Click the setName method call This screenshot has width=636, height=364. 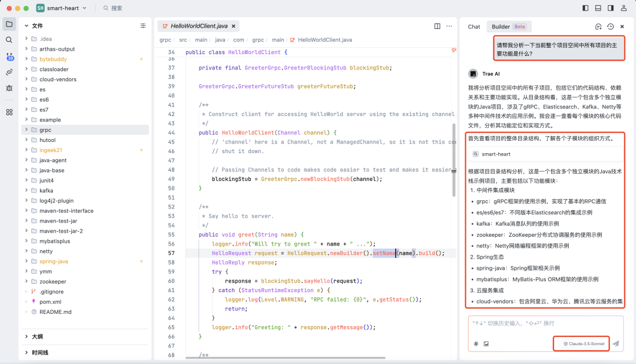coord(384,253)
